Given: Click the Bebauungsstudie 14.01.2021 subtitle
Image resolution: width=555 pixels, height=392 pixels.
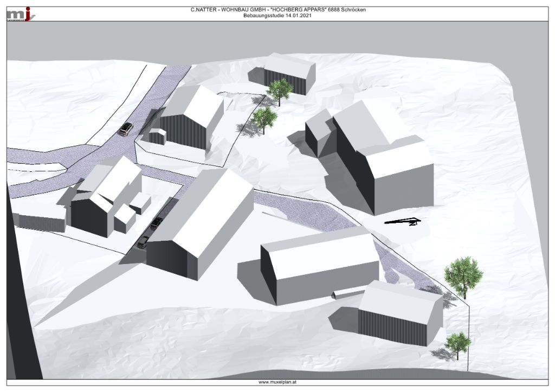Looking at the screenshot, I should 277,16.
